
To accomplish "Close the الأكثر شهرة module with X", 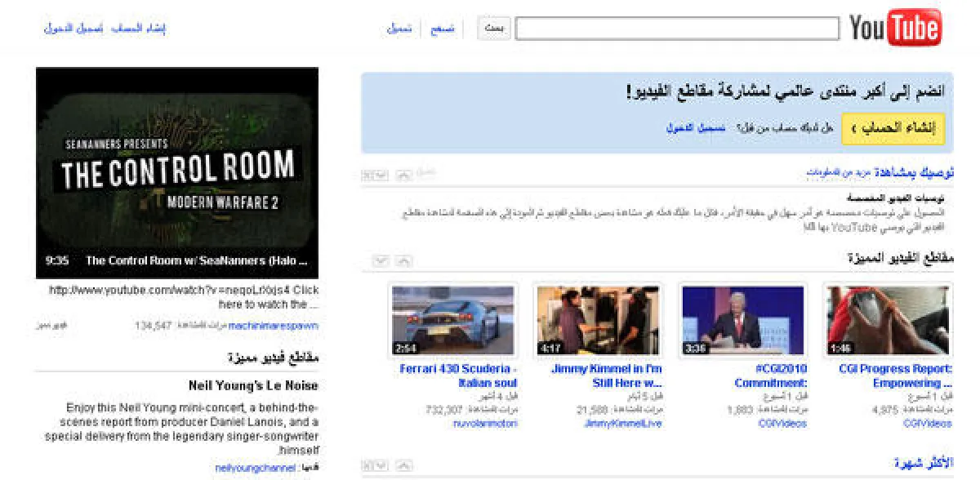I will 368,465.
